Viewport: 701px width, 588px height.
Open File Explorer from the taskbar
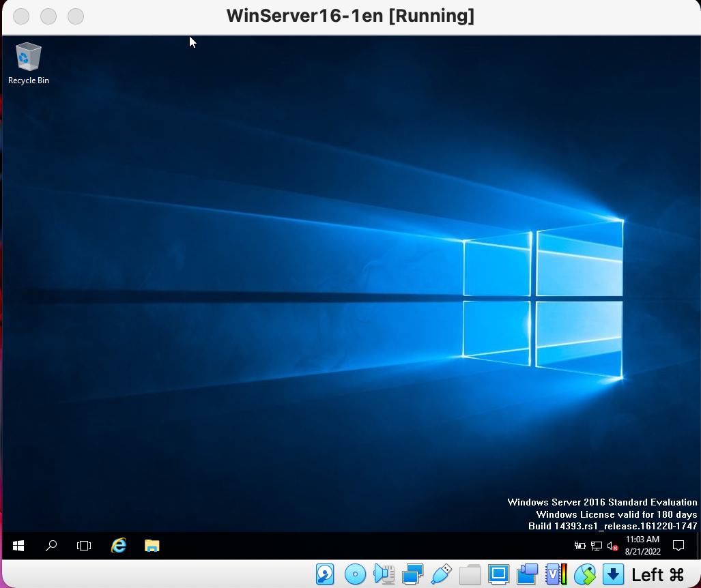(x=152, y=546)
